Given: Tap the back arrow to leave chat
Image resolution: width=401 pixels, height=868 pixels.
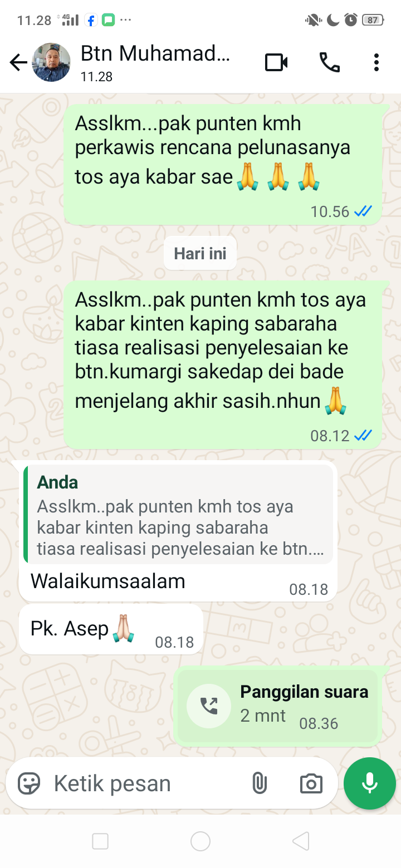Looking at the screenshot, I should [18, 63].
